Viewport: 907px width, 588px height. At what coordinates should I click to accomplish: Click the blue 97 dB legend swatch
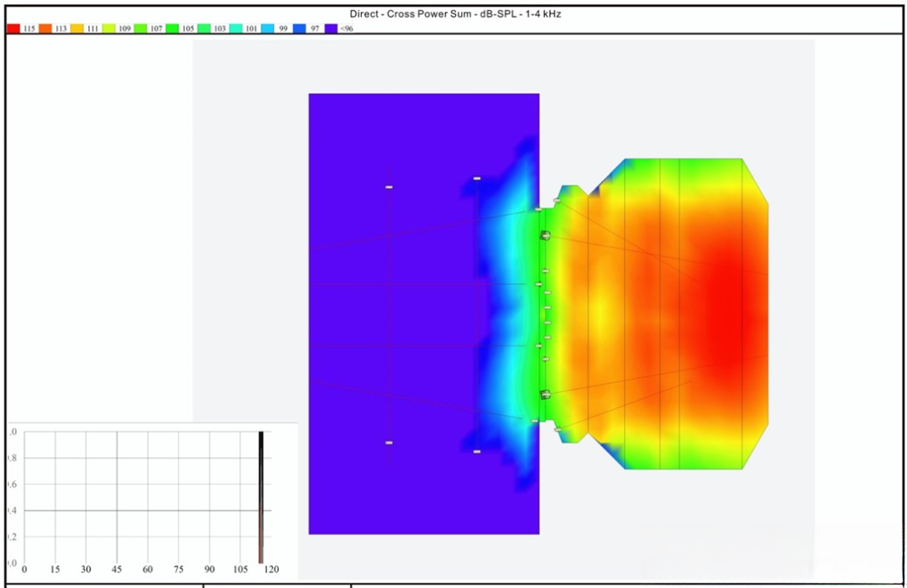[x=300, y=29]
